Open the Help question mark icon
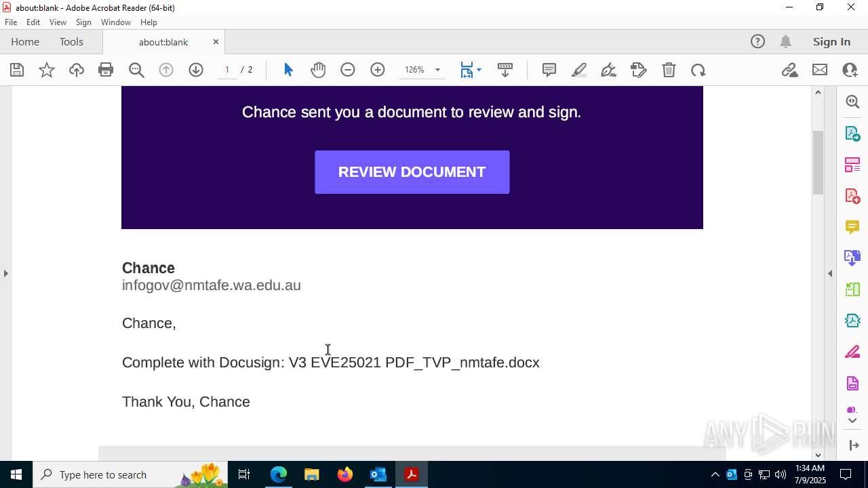 [757, 42]
